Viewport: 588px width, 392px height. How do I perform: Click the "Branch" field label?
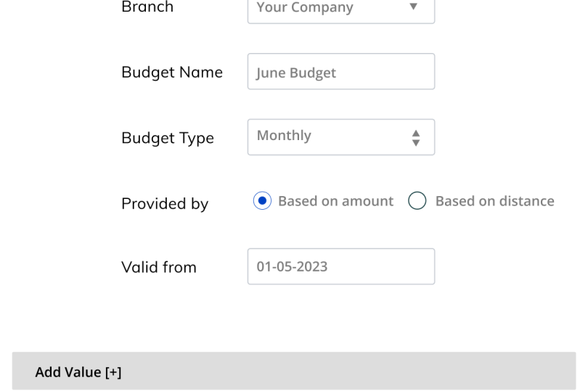pos(147,7)
